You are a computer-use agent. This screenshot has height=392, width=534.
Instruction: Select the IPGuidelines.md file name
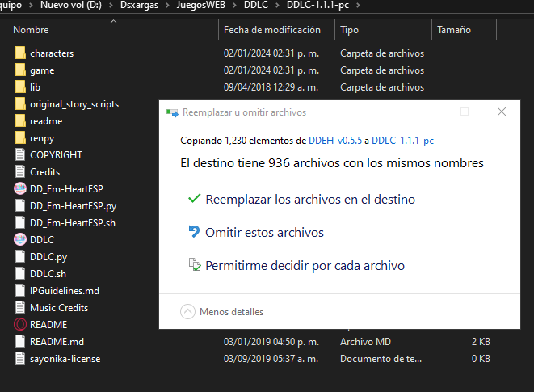[65, 291]
